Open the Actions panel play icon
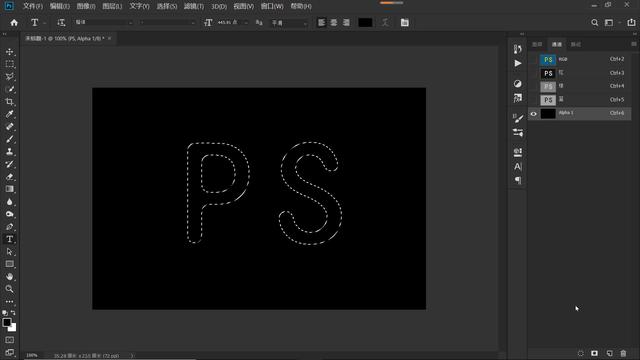640x360 pixels. [x=518, y=64]
